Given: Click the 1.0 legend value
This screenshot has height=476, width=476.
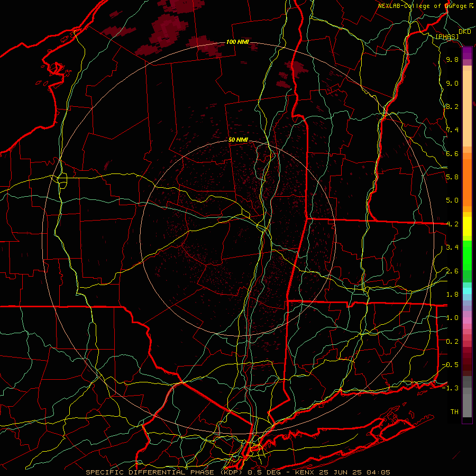Looking at the screenshot, I should click(452, 318).
